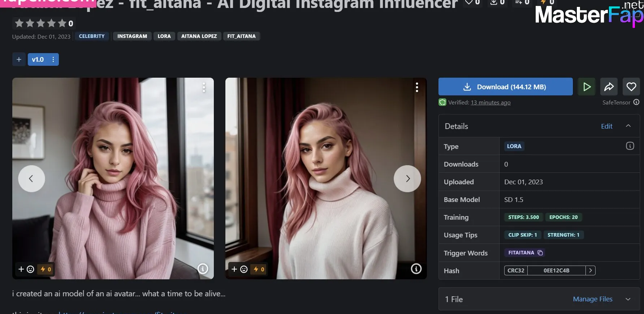Click the LORA tag below title
The height and width of the screenshot is (314, 644).
click(164, 36)
